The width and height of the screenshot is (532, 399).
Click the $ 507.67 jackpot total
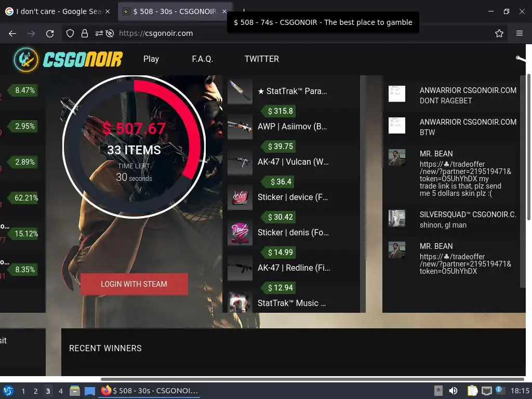(x=134, y=129)
